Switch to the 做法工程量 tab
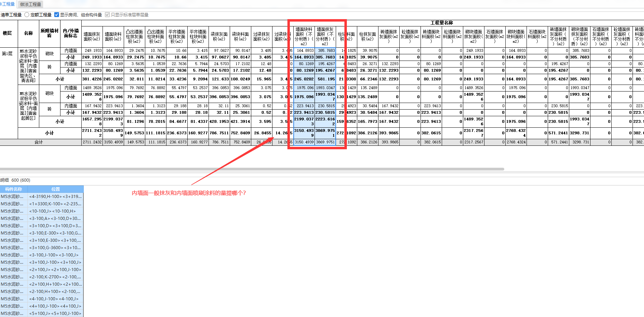 pyautogui.click(x=31, y=4)
